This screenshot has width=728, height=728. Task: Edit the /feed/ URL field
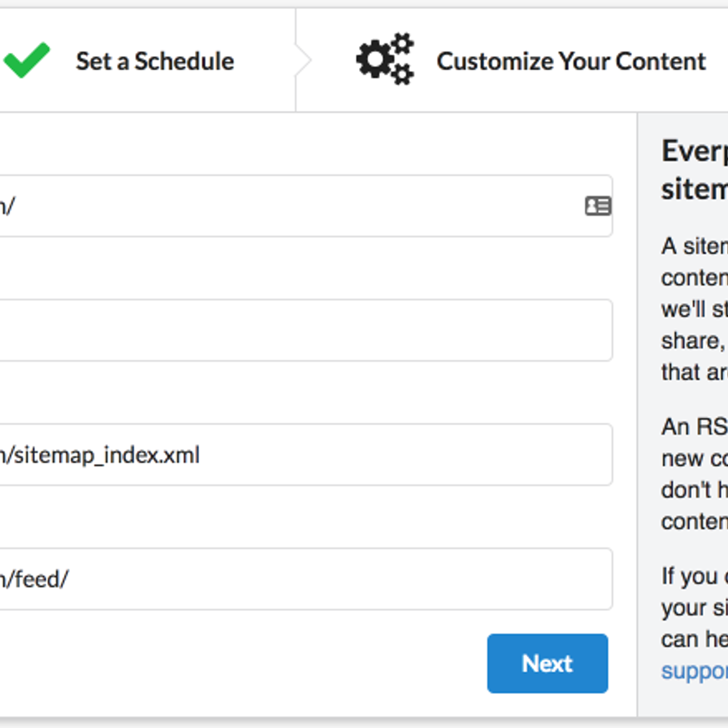click(x=306, y=579)
